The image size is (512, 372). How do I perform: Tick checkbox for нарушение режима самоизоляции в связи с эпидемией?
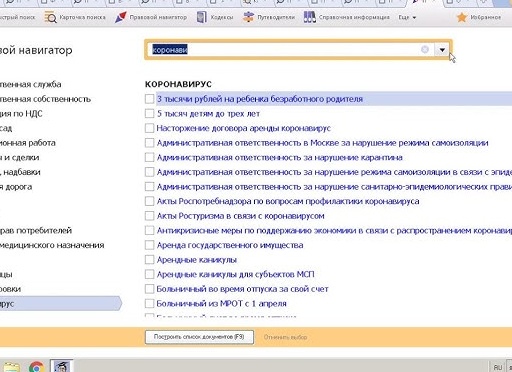149,172
